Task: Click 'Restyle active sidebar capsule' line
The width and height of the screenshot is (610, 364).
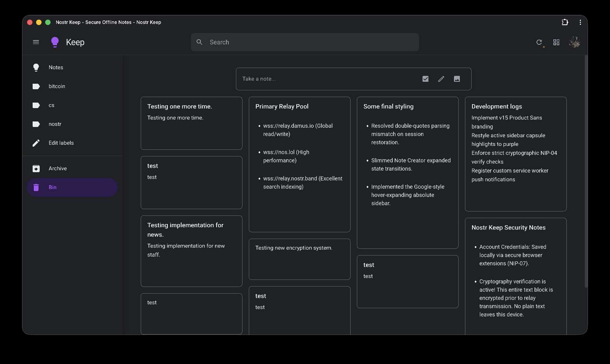Action: coord(508,140)
